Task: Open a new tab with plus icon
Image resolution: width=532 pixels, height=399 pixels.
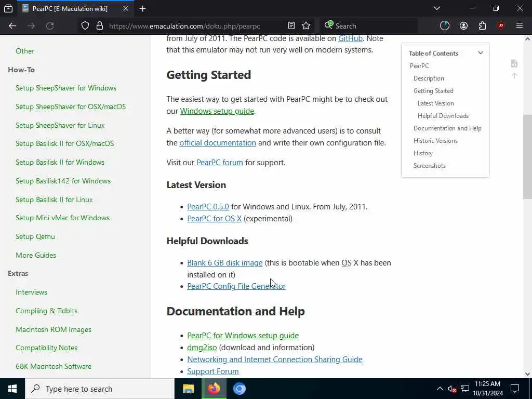Action: 142,9
